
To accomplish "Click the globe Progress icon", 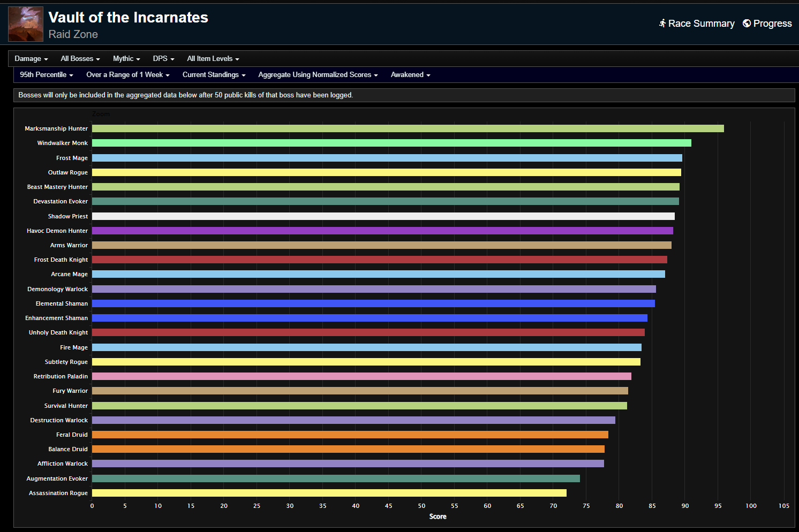I will tap(747, 23).
